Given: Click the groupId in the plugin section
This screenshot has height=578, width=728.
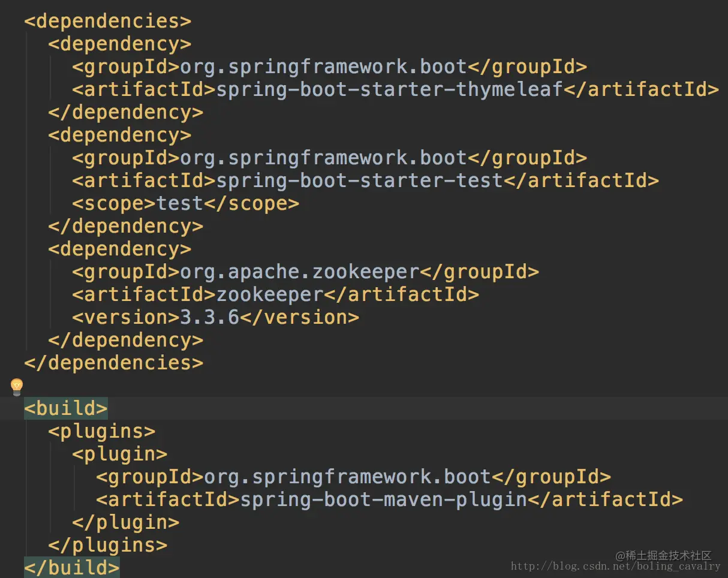Looking at the screenshot, I should click(353, 477).
